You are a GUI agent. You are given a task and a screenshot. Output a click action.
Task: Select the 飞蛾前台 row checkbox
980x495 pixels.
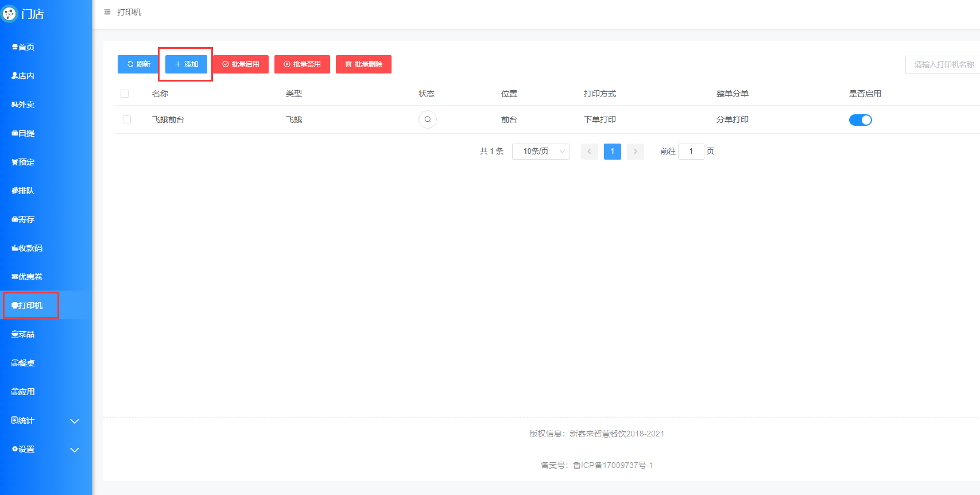coord(127,119)
